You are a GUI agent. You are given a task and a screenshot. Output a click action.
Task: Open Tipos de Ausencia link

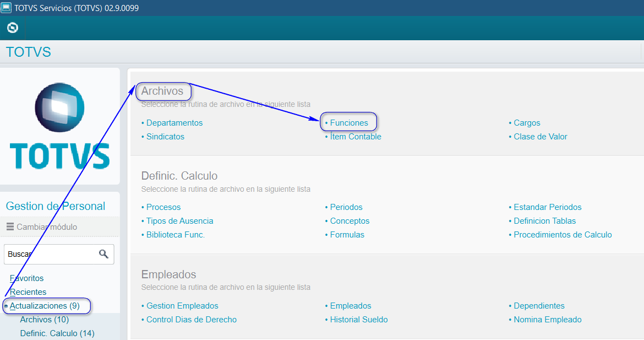pos(179,221)
